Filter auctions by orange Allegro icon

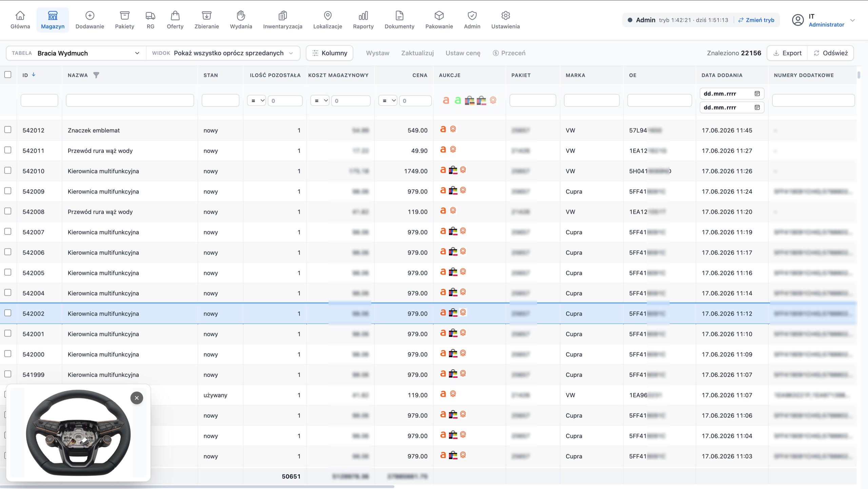(446, 100)
